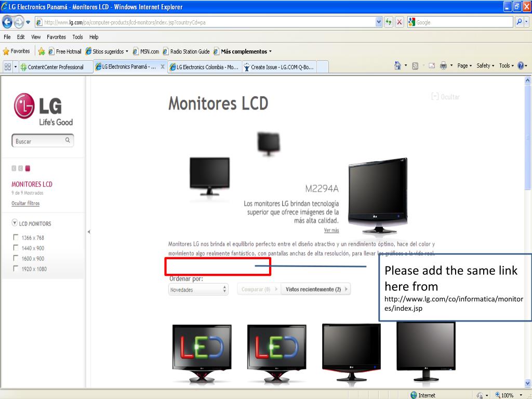
Task: Check the 1600 x 900 resolution filter
Action: pos(16,258)
